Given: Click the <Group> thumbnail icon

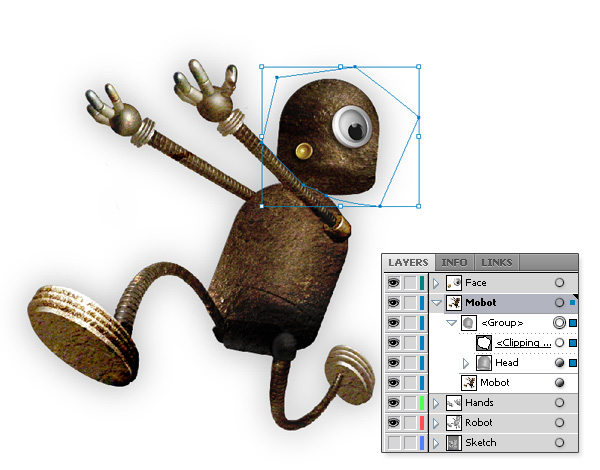Looking at the screenshot, I should (469, 323).
